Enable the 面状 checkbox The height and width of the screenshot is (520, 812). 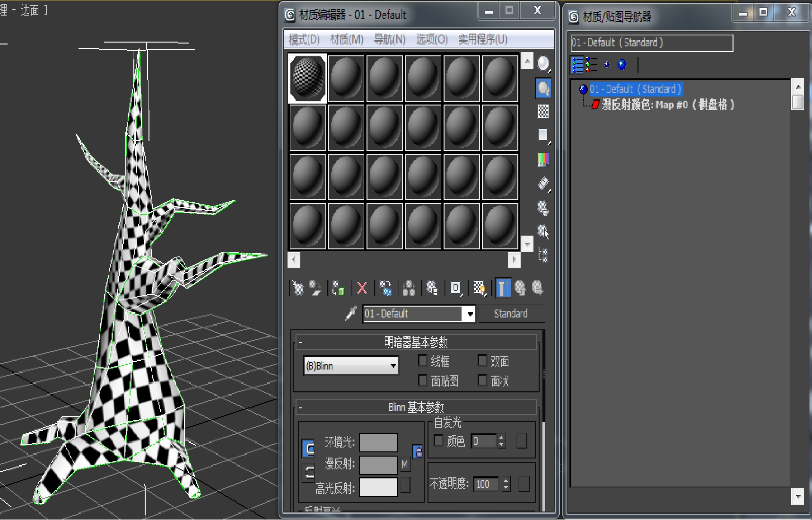482,380
